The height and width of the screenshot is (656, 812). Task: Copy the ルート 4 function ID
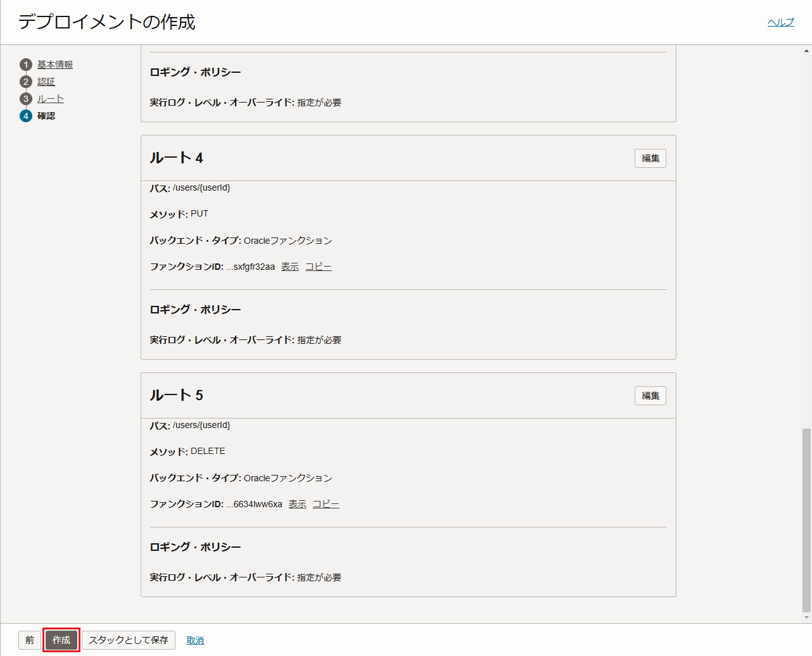point(319,267)
